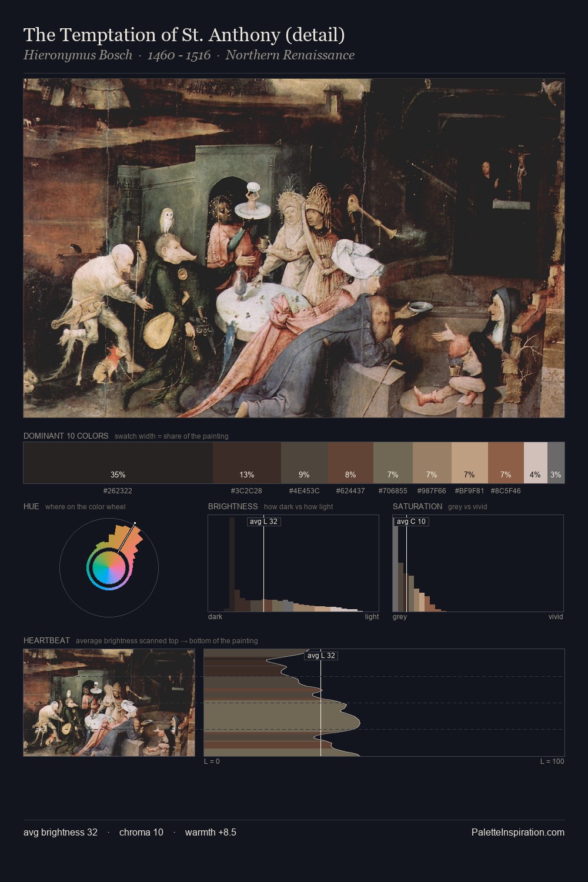Viewport: 588px width, 882px height.
Task: Click the heartbeat painting thumbnail
Action: (109, 703)
